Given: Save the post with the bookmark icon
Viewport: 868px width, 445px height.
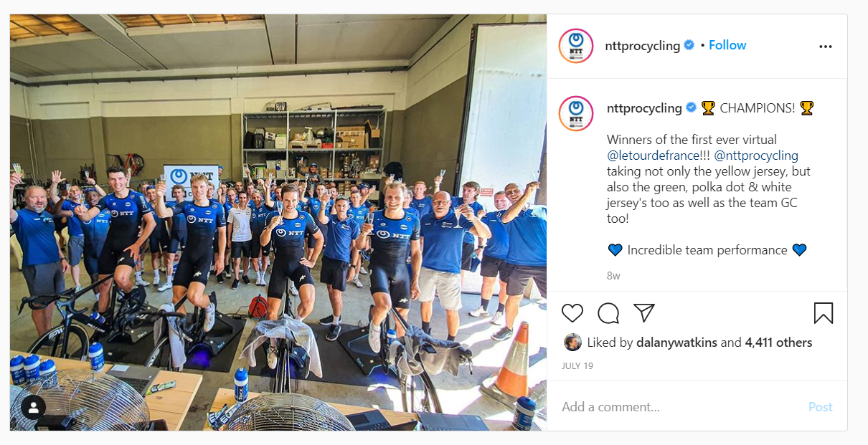Looking at the screenshot, I should click(823, 313).
